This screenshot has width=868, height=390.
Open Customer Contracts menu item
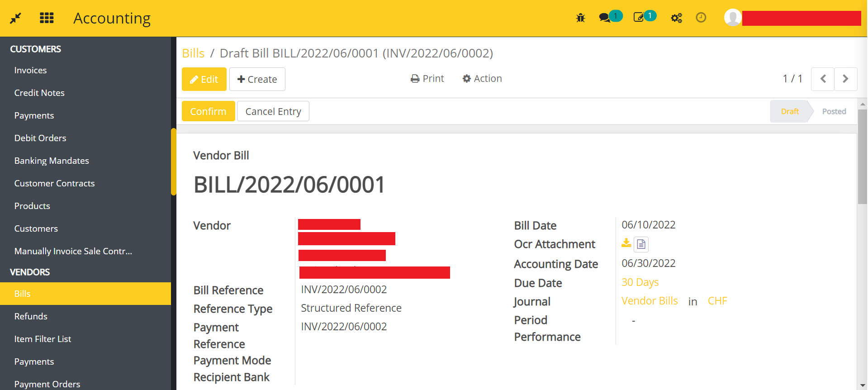[54, 183]
